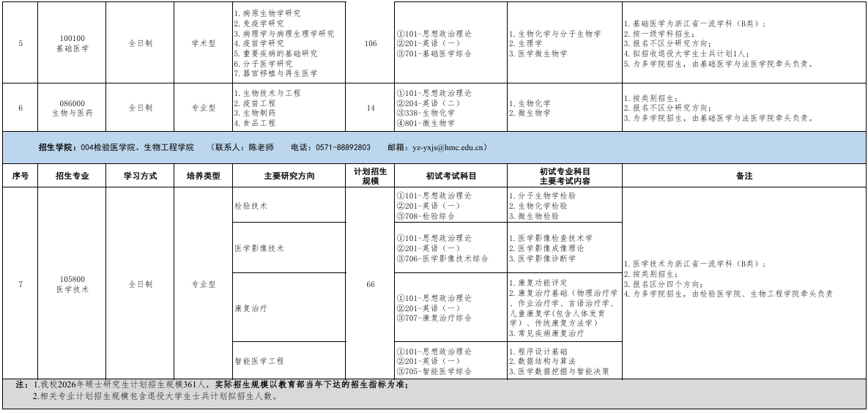
Task: Click the 培养类型 column header
Action: (203, 176)
